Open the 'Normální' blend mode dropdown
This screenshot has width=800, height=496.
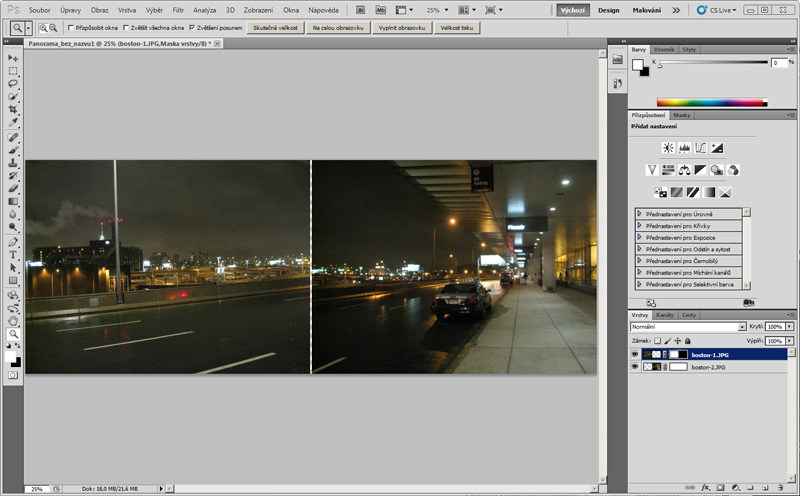pos(688,327)
